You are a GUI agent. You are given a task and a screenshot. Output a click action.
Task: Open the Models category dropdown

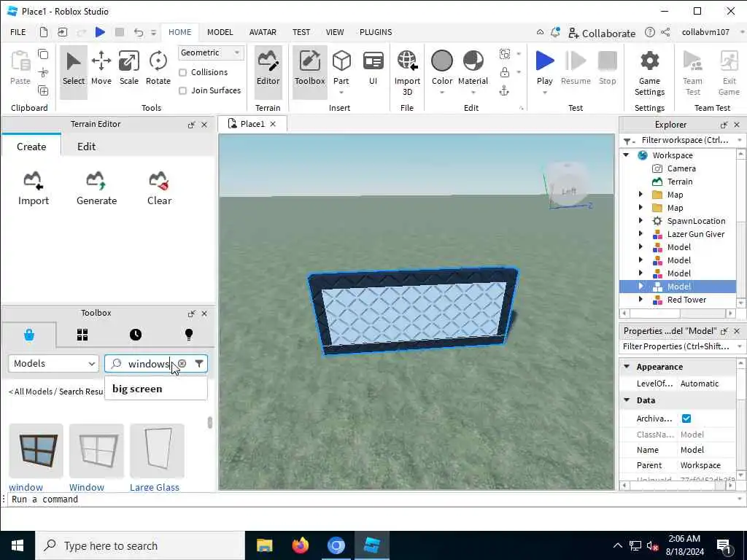(53, 364)
